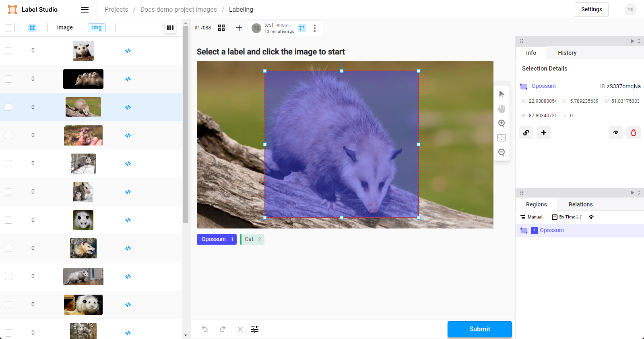Undo the last action
Screen dimensions: 644x339
pos(205,329)
